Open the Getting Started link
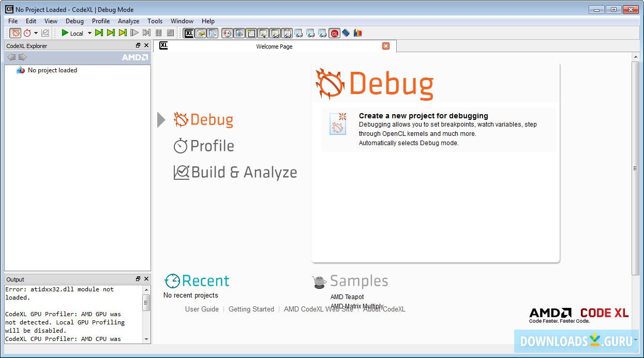The width and height of the screenshot is (644, 358). tap(251, 309)
